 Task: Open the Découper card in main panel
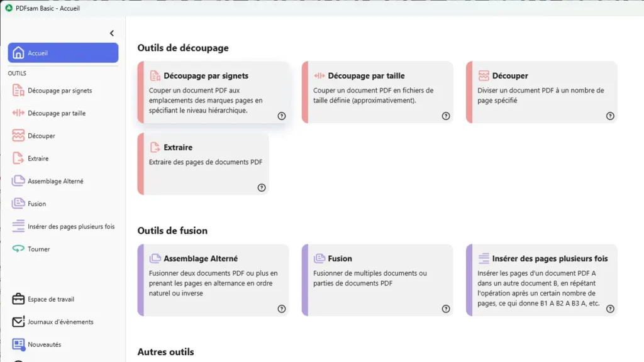click(x=541, y=92)
